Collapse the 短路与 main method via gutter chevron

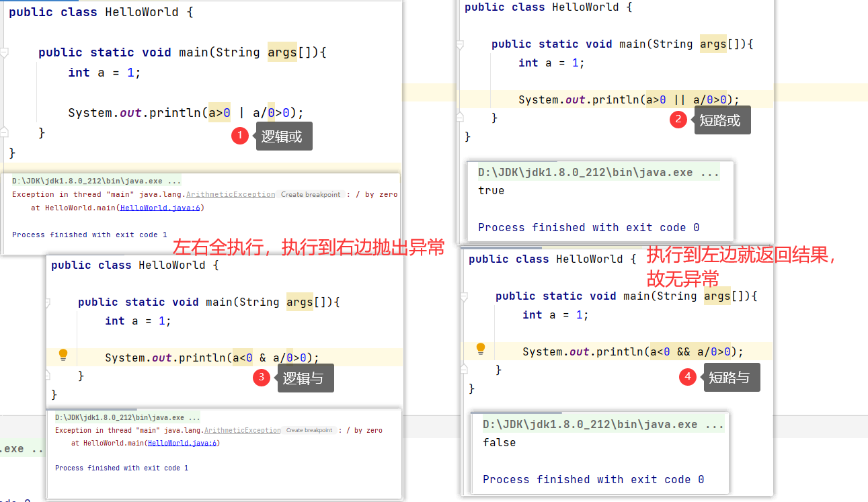pyautogui.click(x=464, y=296)
